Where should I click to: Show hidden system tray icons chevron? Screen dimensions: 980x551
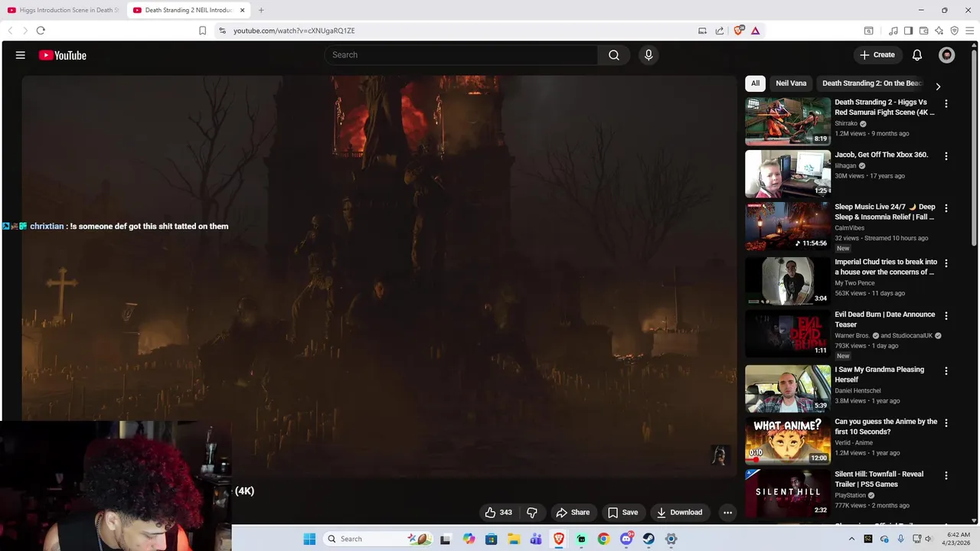851,539
